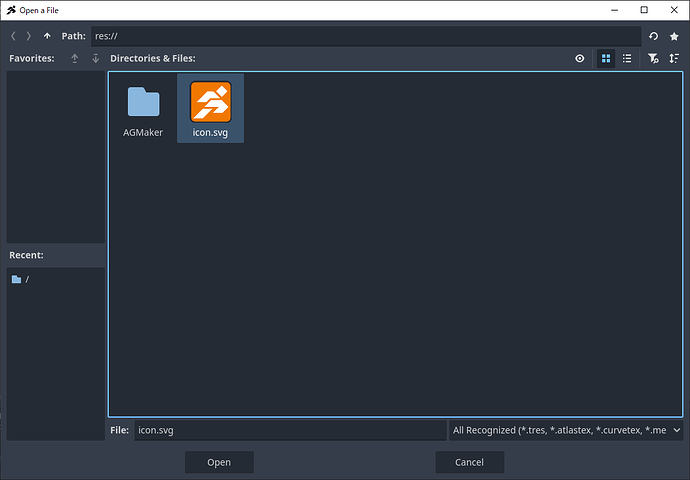690x480 pixels.
Task: Expand the All Recognized file type dropdown
Action: (566, 430)
